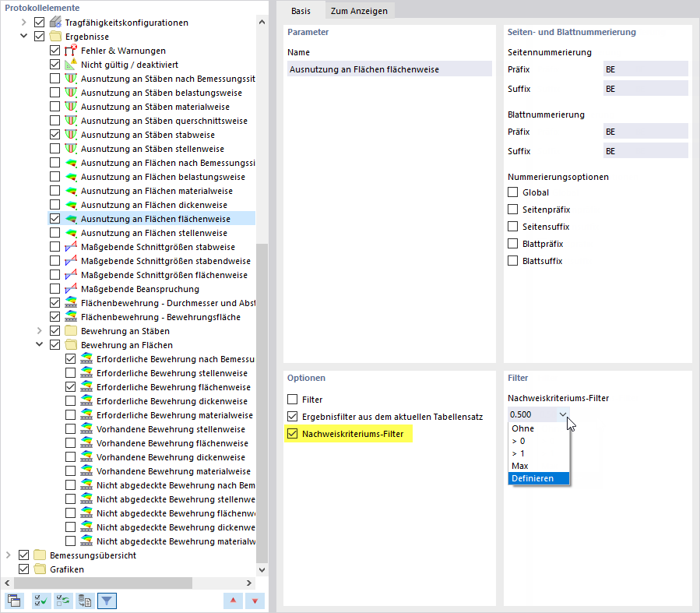The image size is (700, 613).
Task: Click the Seitennummerierung Präfix input field
Action: point(645,69)
